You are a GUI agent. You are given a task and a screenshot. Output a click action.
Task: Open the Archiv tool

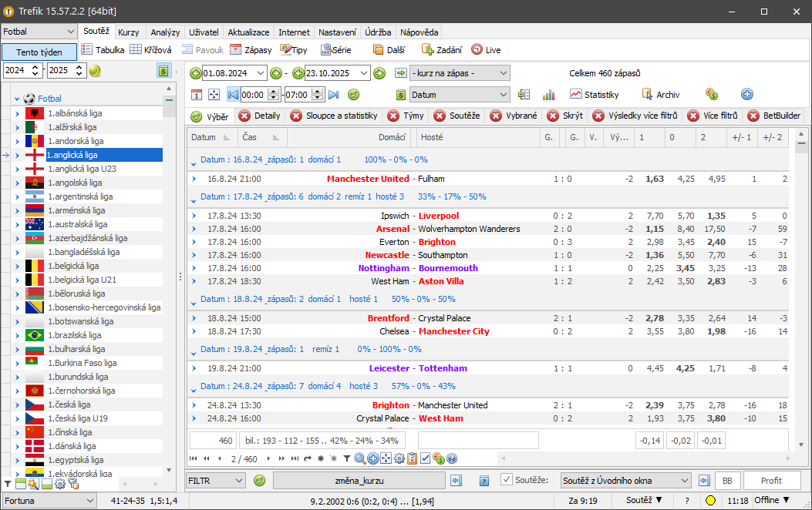click(660, 95)
